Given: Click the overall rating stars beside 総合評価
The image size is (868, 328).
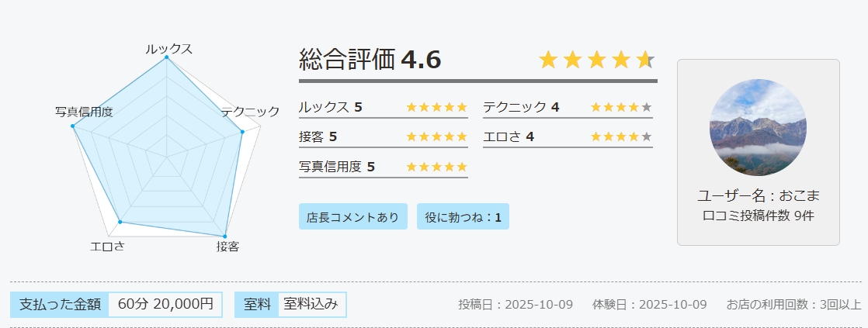Looking at the screenshot, I should 596,60.
